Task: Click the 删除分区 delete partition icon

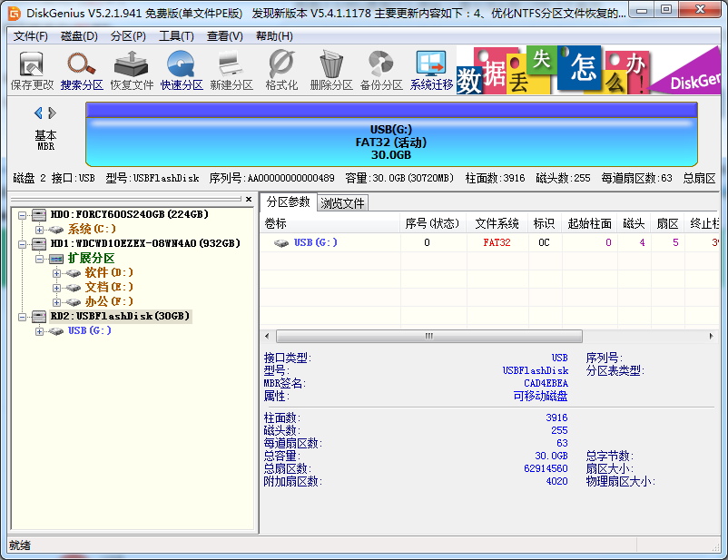Action: pyautogui.click(x=330, y=71)
